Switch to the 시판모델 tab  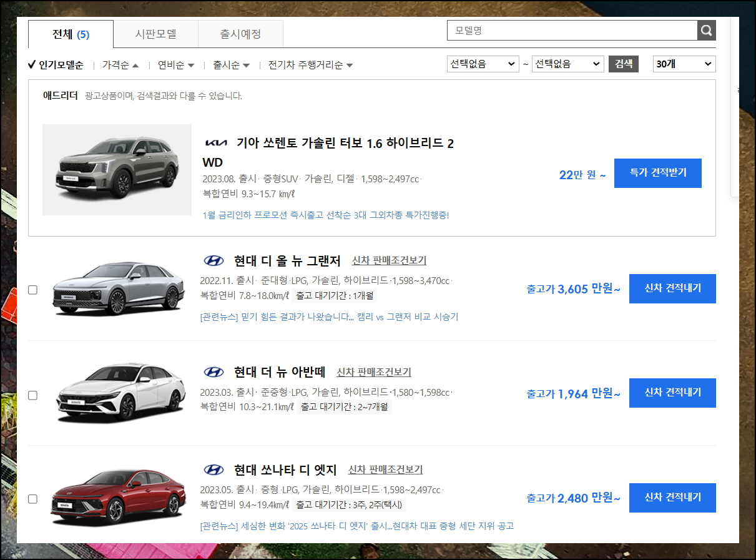(x=156, y=34)
